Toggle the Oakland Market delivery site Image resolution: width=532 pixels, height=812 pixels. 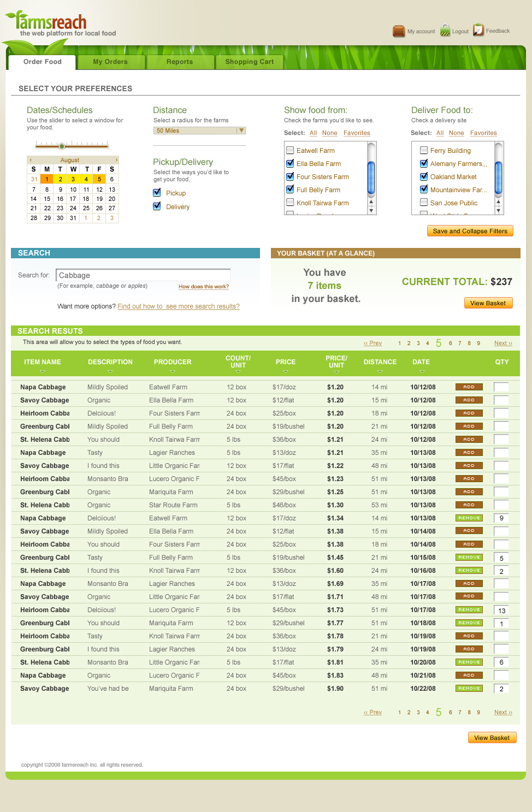(x=424, y=176)
